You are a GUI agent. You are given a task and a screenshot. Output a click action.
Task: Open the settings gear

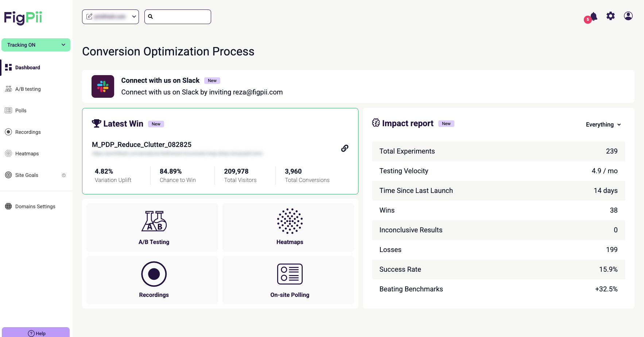pos(610,16)
